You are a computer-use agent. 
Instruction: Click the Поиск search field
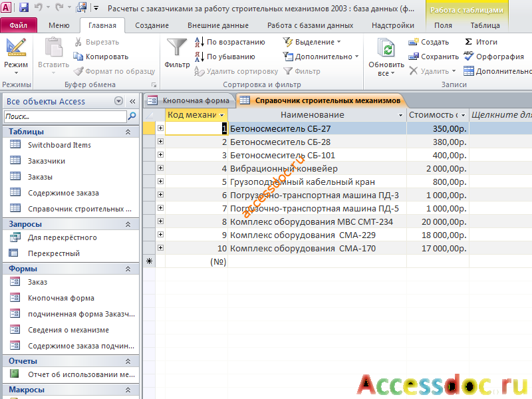click(x=65, y=116)
